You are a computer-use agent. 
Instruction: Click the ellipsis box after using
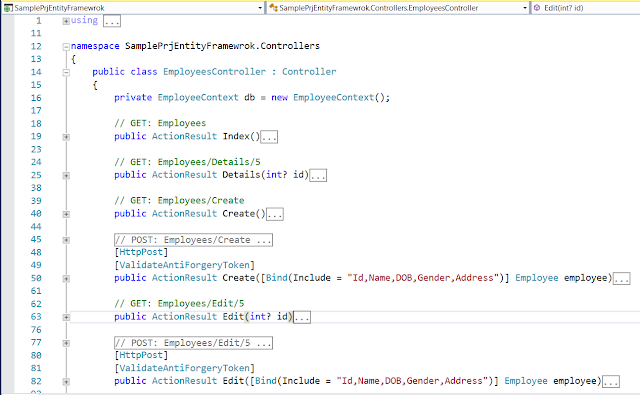tap(112, 21)
